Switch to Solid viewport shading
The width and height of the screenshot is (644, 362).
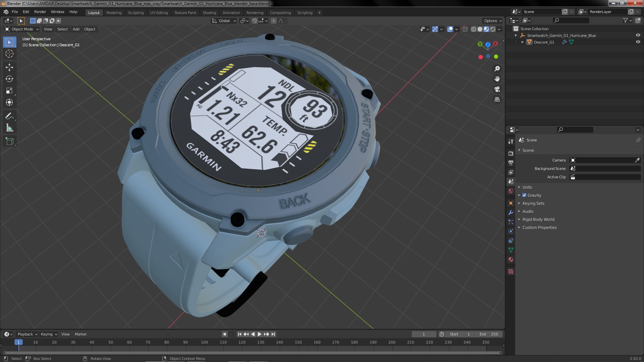click(x=480, y=29)
